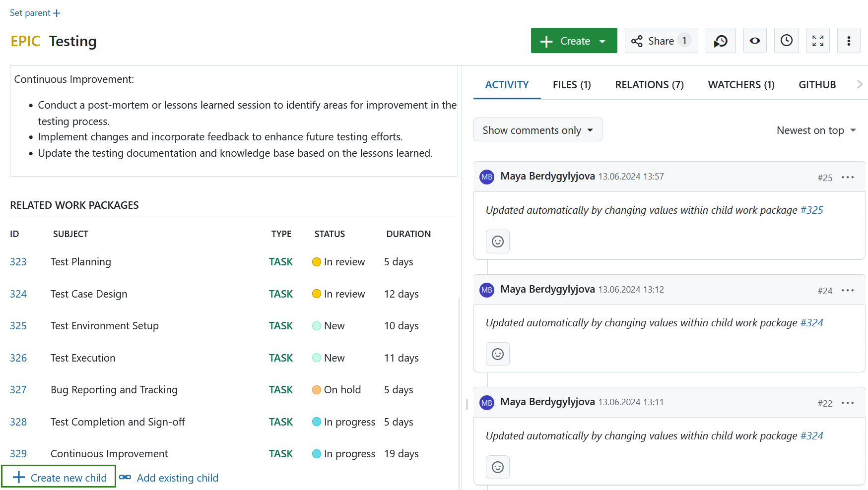Viewport: 868px width, 490px height.
Task: Switch to the FILES tab
Action: click(571, 84)
